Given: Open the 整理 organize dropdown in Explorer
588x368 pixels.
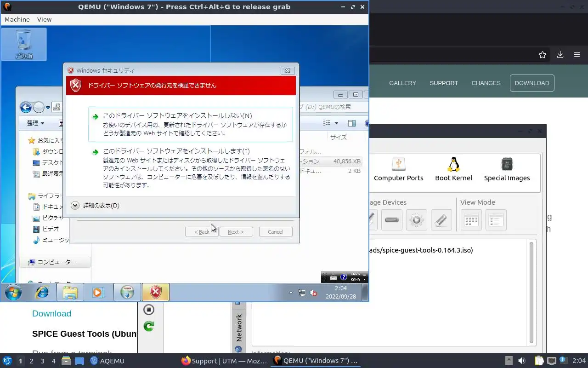Looking at the screenshot, I should (x=35, y=123).
